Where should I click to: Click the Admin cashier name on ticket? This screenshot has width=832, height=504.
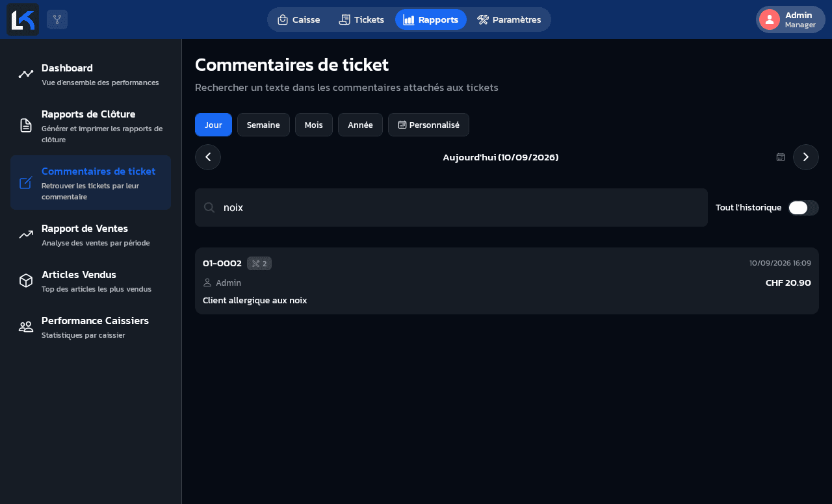click(x=228, y=283)
